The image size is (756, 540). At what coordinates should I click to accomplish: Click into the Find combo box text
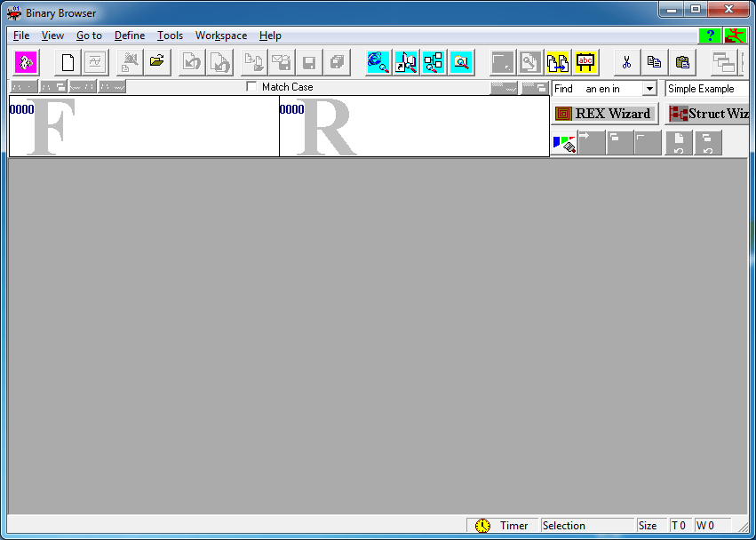(x=598, y=89)
